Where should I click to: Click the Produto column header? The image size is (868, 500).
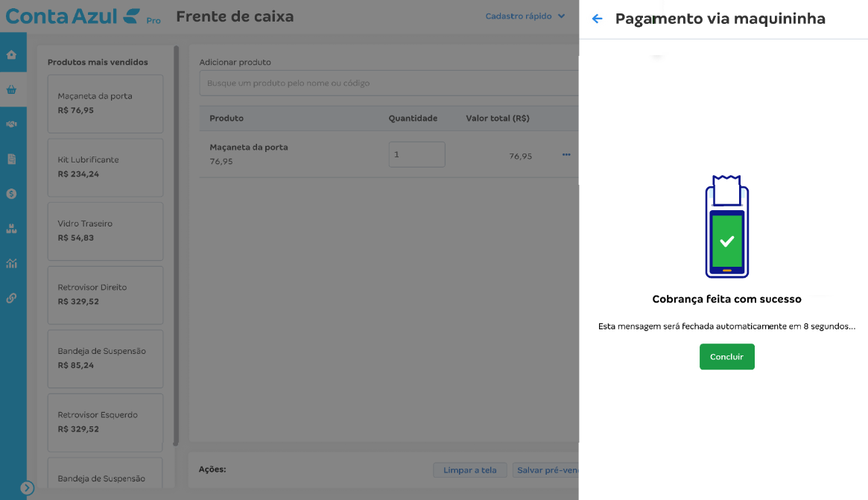tap(226, 118)
